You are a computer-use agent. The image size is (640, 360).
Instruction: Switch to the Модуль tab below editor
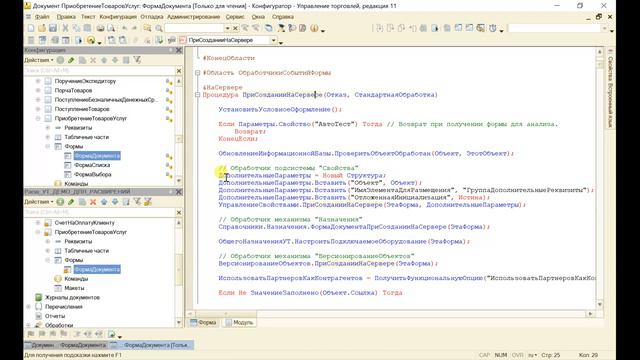239,322
